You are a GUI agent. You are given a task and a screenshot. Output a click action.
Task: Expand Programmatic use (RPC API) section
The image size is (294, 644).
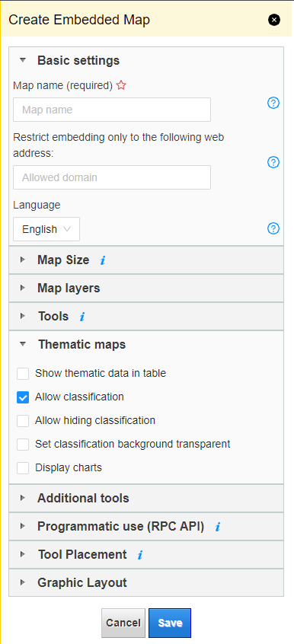[146, 527]
